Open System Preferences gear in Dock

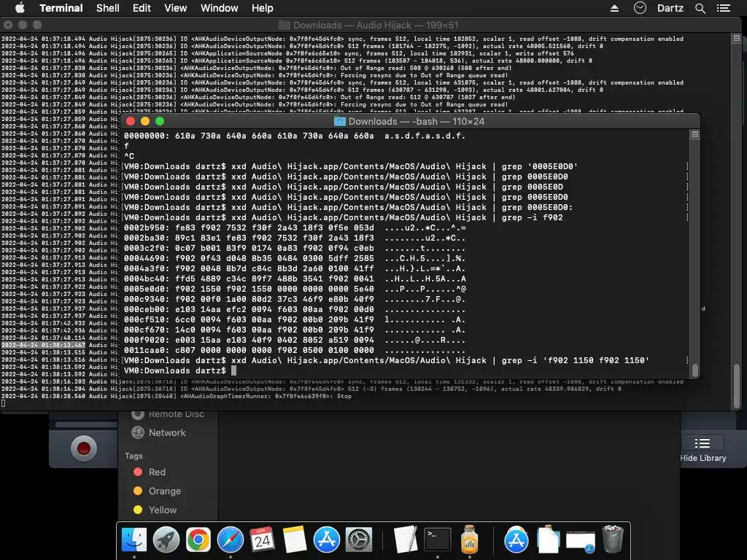click(358, 540)
